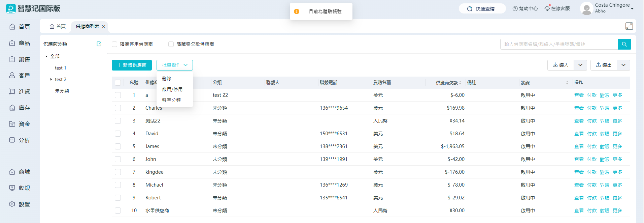Expand the 導入 dropdown arrow

(x=580, y=65)
